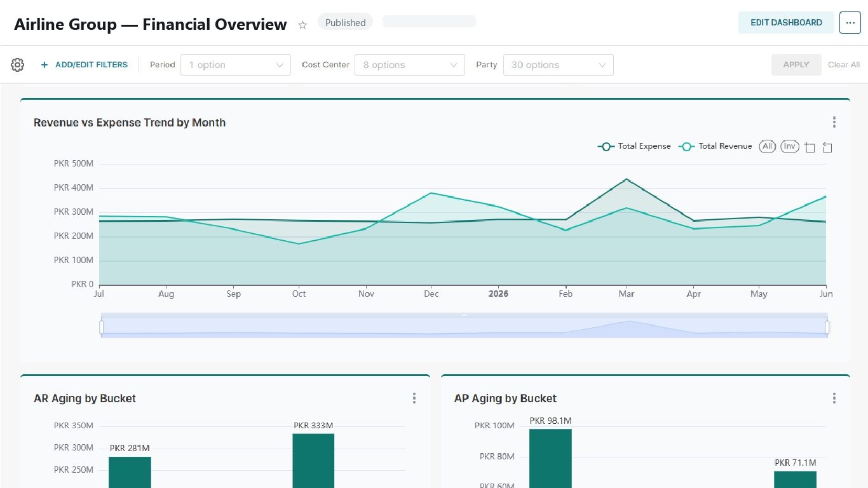Click the AR Aging by Bucket title
The width and height of the screenshot is (868, 488).
(85, 398)
